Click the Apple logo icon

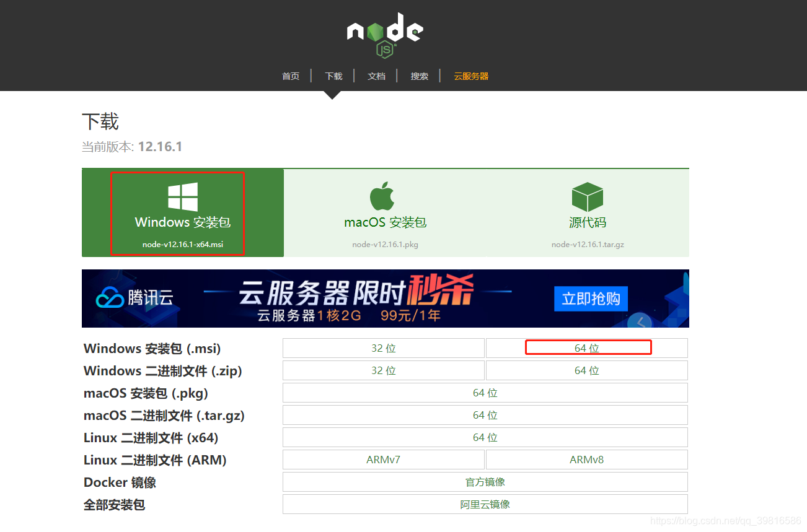382,196
